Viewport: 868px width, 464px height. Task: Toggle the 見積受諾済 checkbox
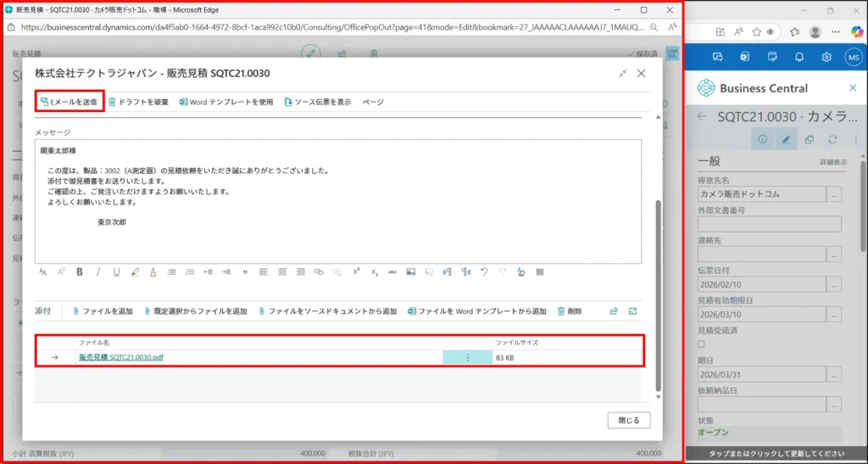tap(701, 344)
